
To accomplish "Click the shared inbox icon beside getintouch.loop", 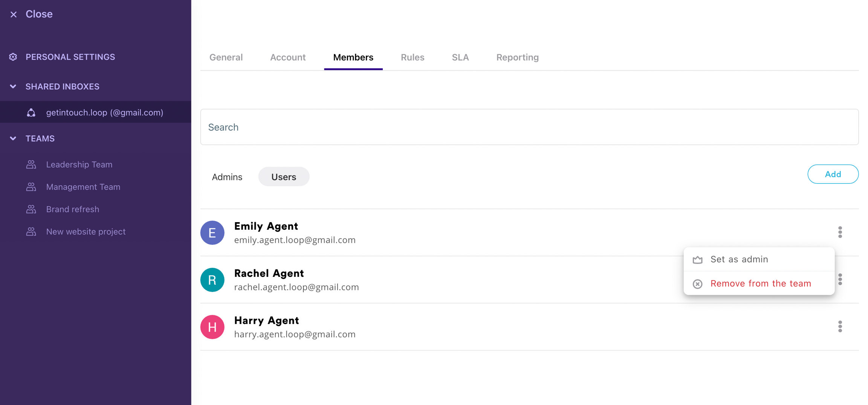I will click(x=31, y=113).
